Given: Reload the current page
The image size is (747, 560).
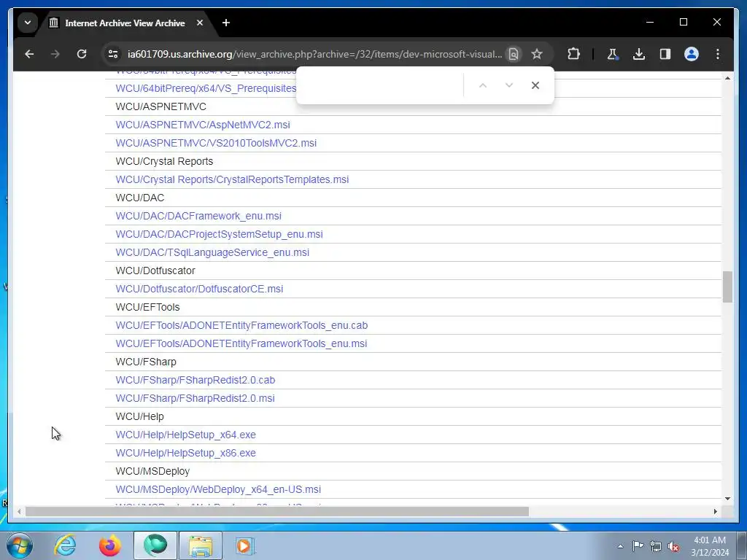Looking at the screenshot, I should click(82, 54).
